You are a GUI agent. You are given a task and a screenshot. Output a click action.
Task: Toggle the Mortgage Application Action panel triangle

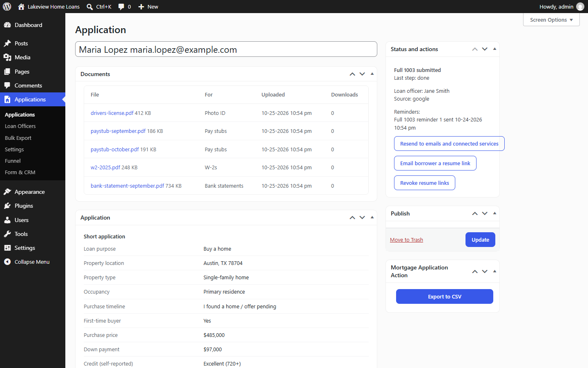[x=494, y=272]
